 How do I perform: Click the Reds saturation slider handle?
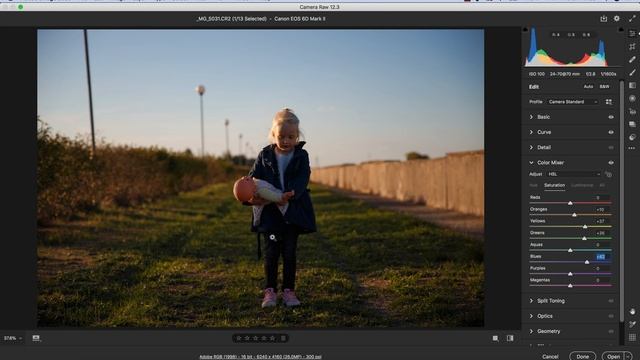(570, 203)
